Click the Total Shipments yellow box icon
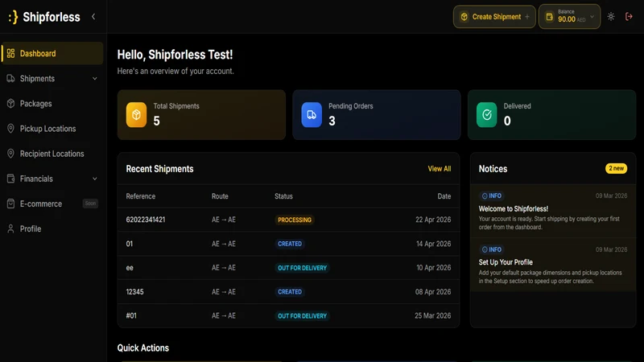644x362 pixels. point(136,114)
